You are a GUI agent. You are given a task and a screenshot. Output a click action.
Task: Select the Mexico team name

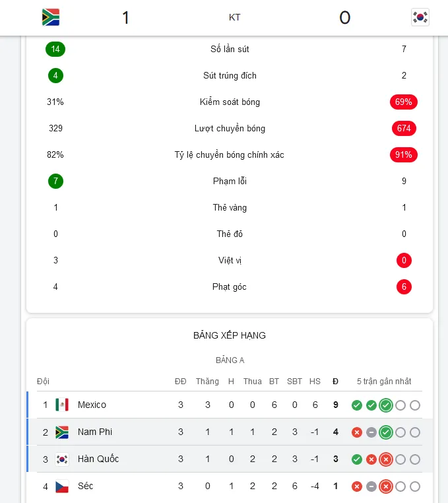[92, 405]
